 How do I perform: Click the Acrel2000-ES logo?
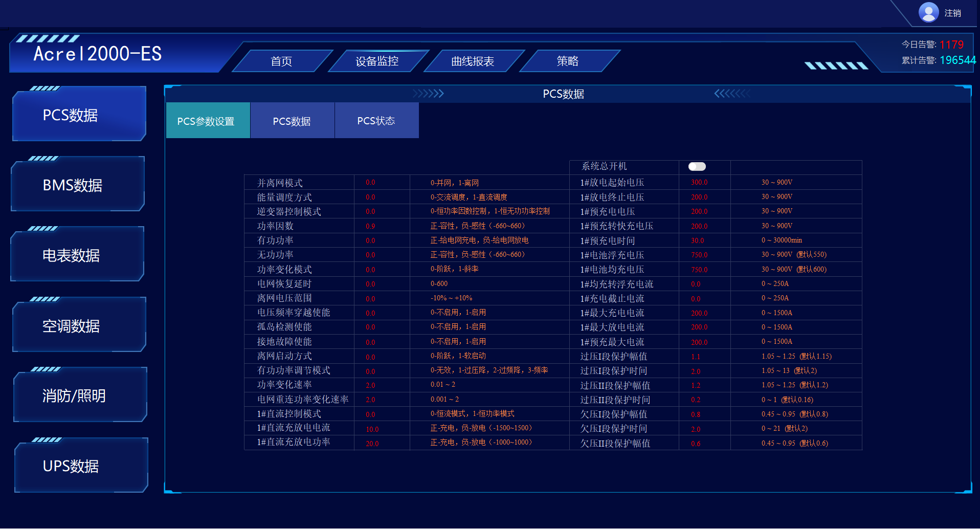click(97, 54)
